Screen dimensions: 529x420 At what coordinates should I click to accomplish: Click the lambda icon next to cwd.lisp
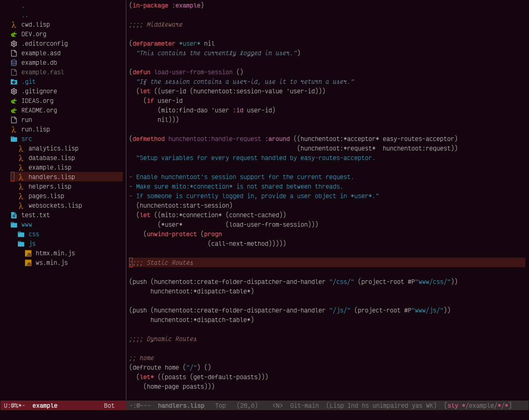[x=14, y=25]
